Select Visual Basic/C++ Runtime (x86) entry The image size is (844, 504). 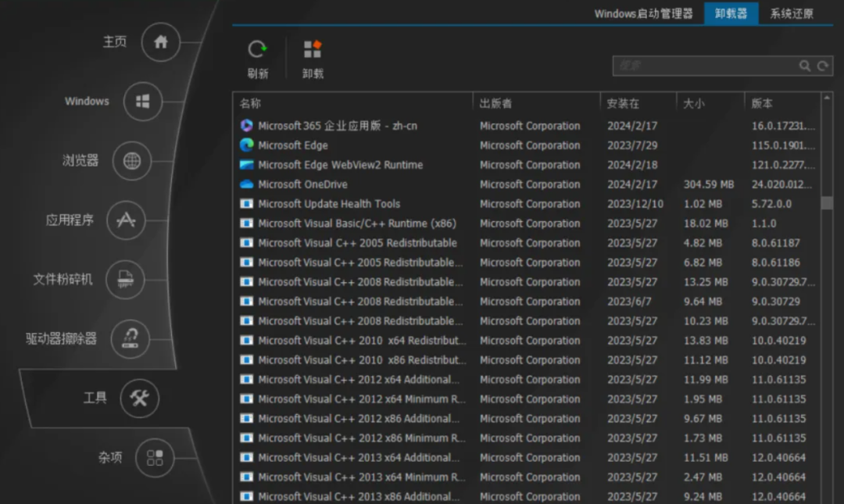coord(357,223)
